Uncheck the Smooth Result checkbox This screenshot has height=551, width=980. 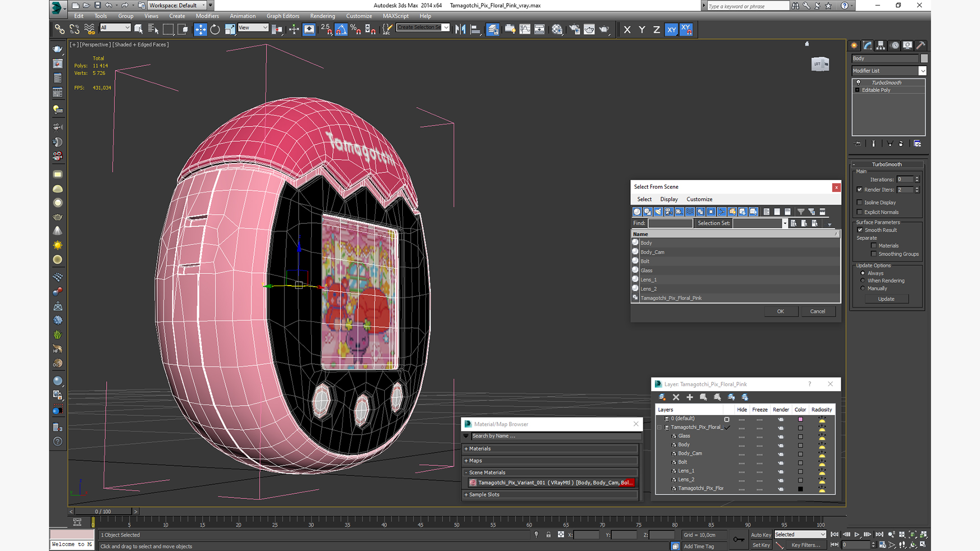pos(860,230)
